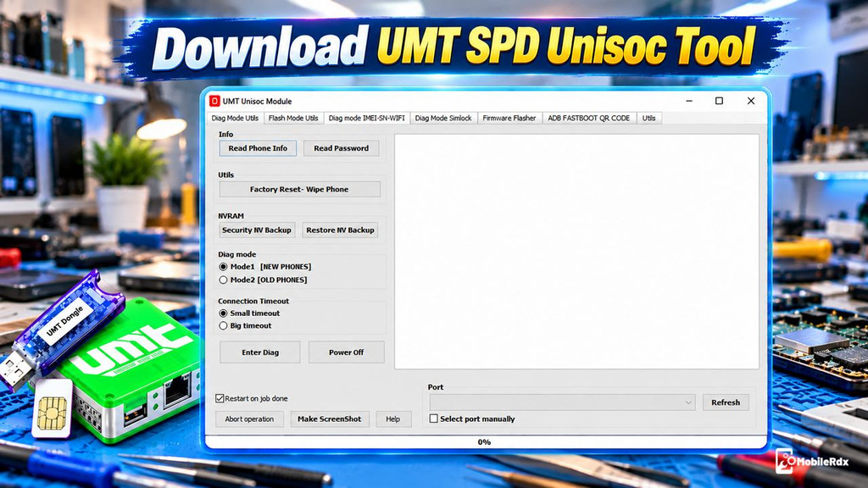This screenshot has height=488, width=868.
Task: Click Factory Reset- Wipe Phone button
Action: click(x=299, y=189)
